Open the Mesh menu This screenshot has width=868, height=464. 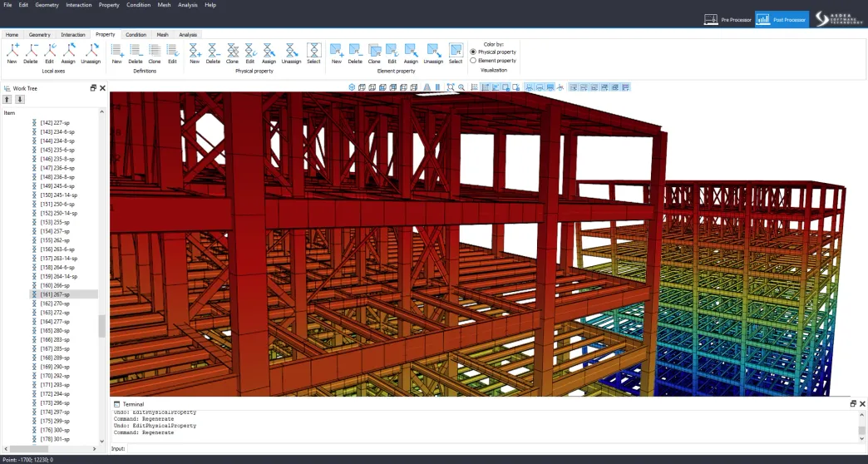(165, 5)
